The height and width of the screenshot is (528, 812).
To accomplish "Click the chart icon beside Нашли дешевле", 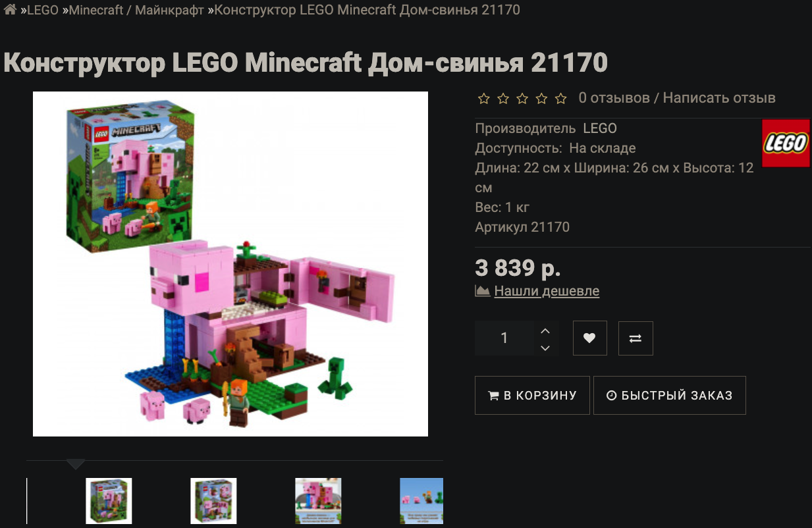I will pyautogui.click(x=483, y=290).
